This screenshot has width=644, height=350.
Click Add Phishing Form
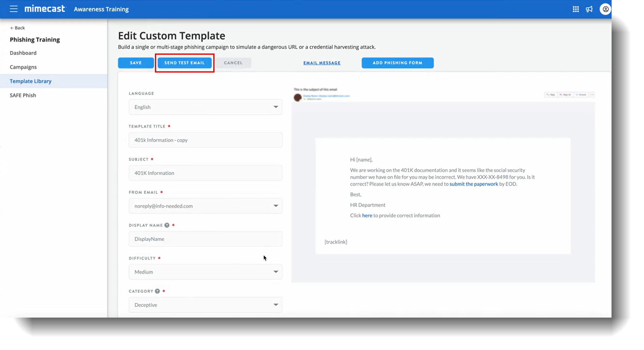click(398, 63)
